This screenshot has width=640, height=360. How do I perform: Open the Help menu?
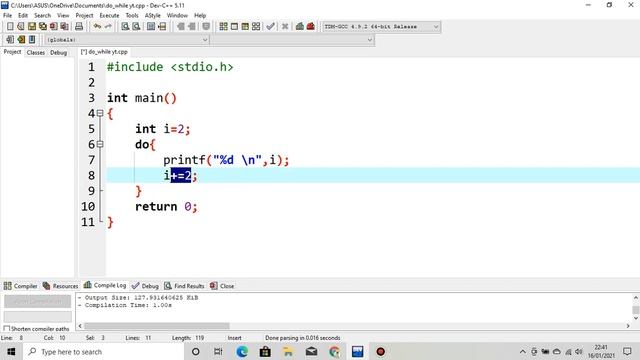pos(200,16)
